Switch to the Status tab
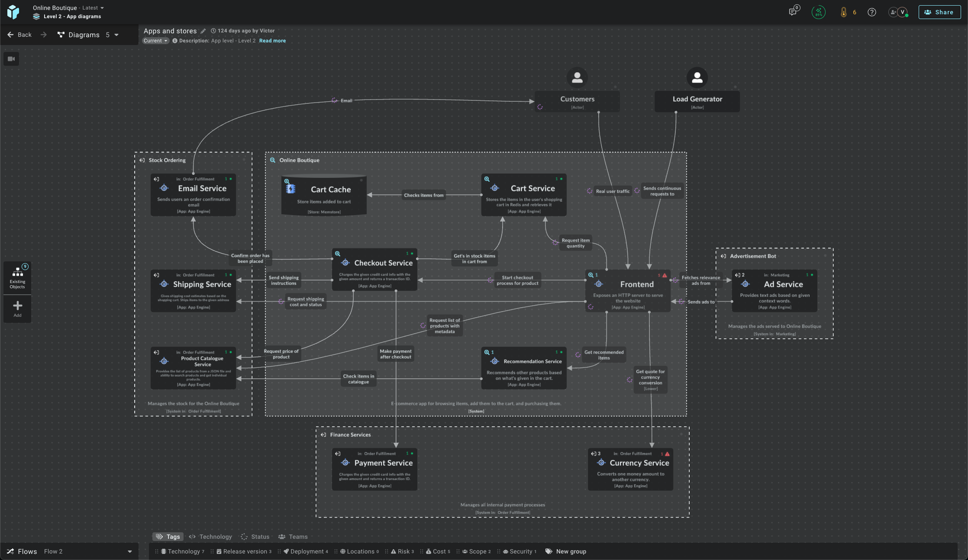The image size is (968, 560). 255,537
